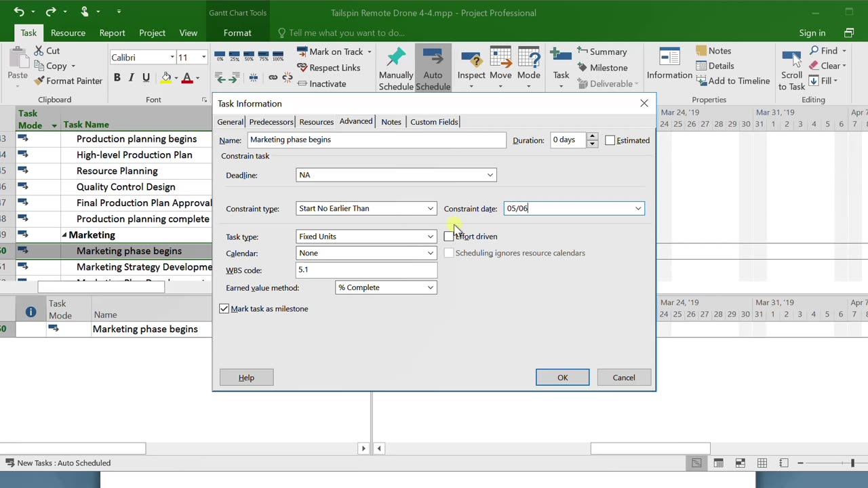Open the Project ribbon tab
868x488 pixels.
pos(152,33)
